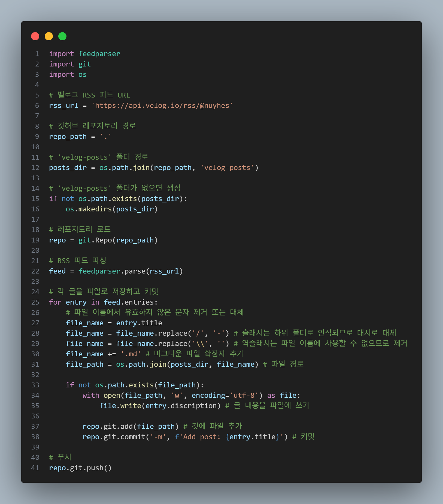Click line number 10
This screenshot has height=504, width=443.
click(35, 147)
